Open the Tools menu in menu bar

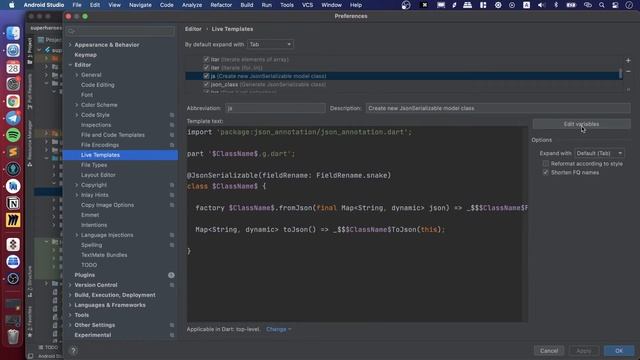tap(287, 5)
